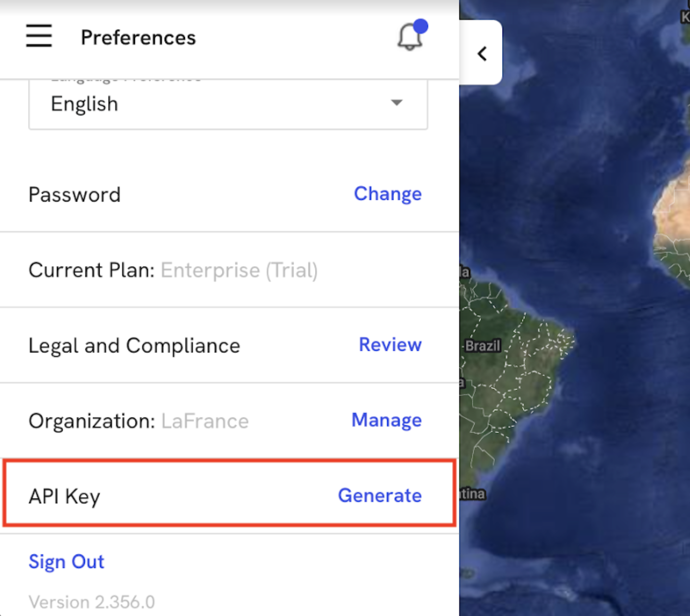
Task: Click the Brazil label on the map
Action: pyautogui.click(x=483, y=346)
